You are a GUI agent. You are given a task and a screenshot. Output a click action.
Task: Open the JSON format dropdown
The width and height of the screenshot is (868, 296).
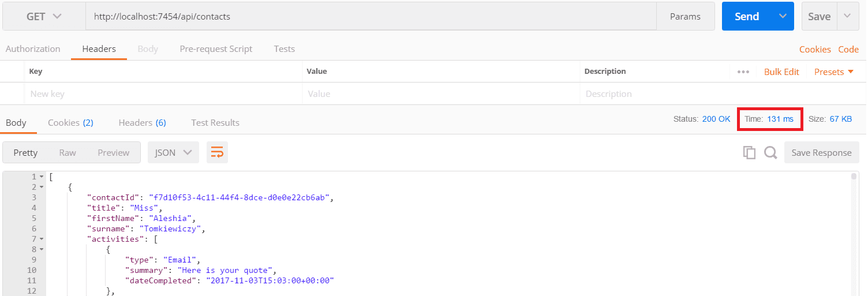(x=173, y=152)
